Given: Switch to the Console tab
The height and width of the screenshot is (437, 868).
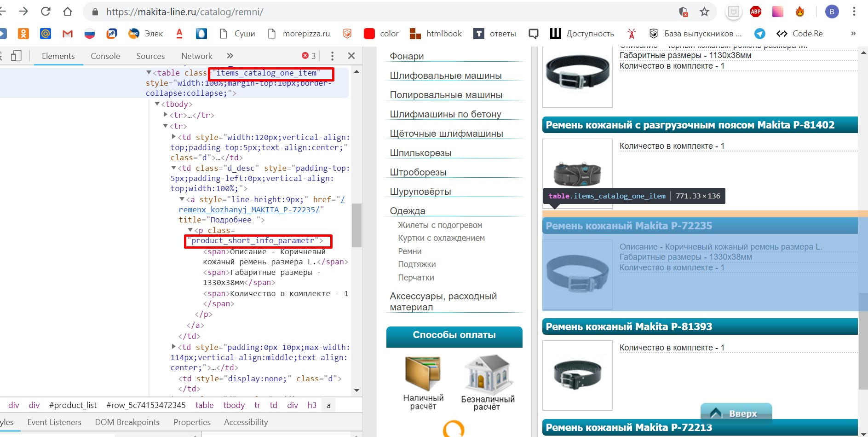Looking at the screenshot, I should click(105, 56).
